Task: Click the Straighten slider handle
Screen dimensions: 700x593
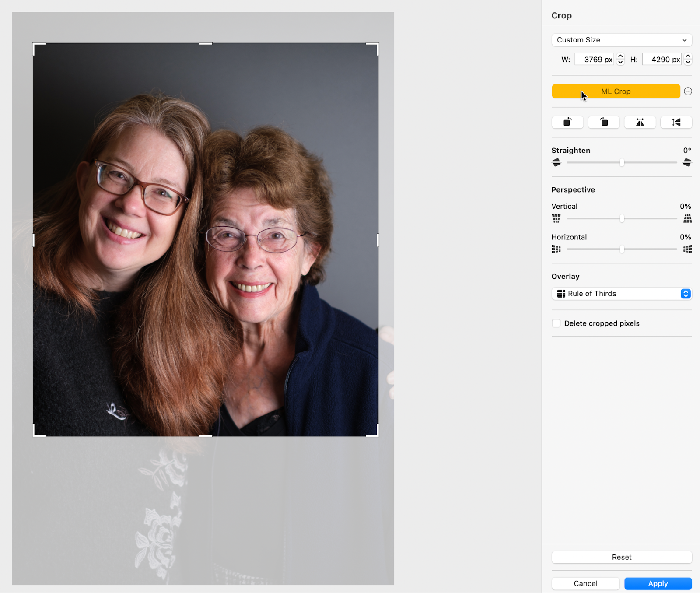Action: (622, 163)
